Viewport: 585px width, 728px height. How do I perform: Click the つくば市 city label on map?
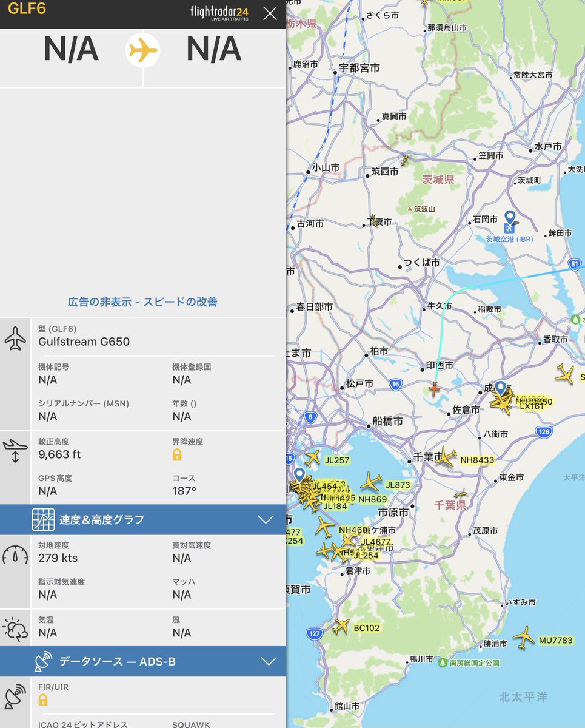[x=422, y=263]
